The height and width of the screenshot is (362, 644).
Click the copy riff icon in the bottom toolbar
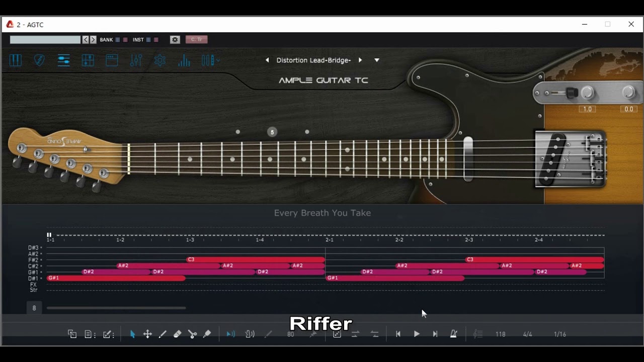pos(72,334)
